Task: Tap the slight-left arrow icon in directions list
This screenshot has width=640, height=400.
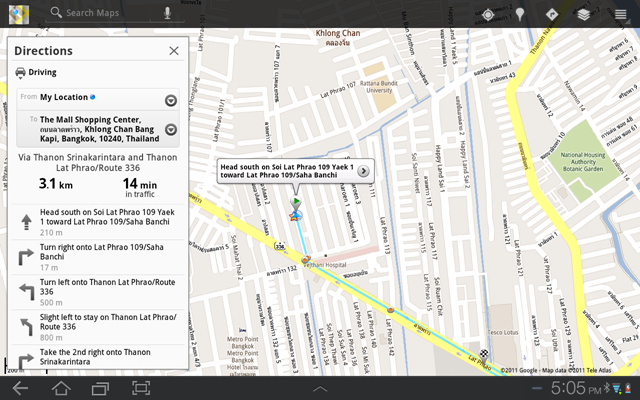Action: (27, 327)
